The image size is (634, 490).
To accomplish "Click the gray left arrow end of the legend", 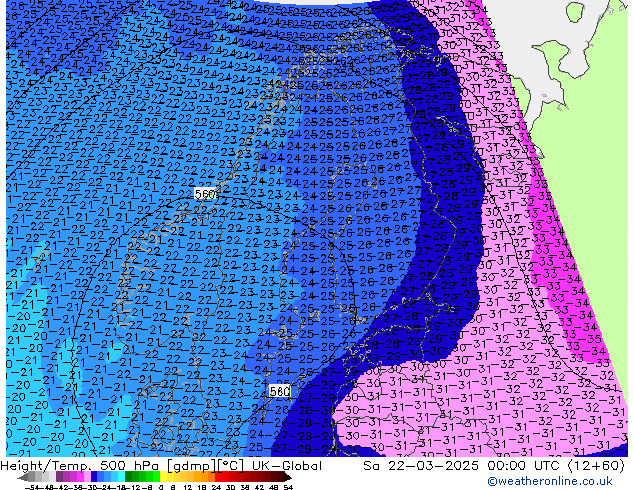I will pyautogui.click(x=22, y=477).
